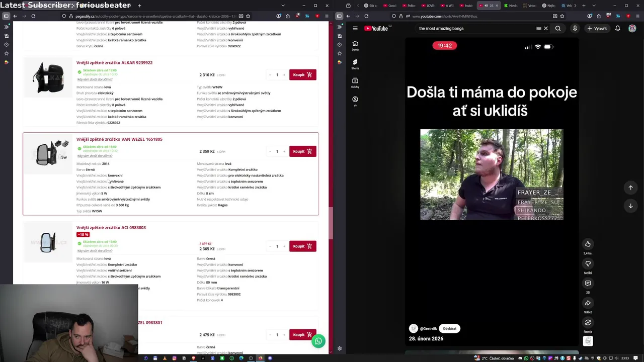Reload the Pegasdily page
Image resolution: width=644 pixels, height=362 pixels.
(x=33, y=16)
